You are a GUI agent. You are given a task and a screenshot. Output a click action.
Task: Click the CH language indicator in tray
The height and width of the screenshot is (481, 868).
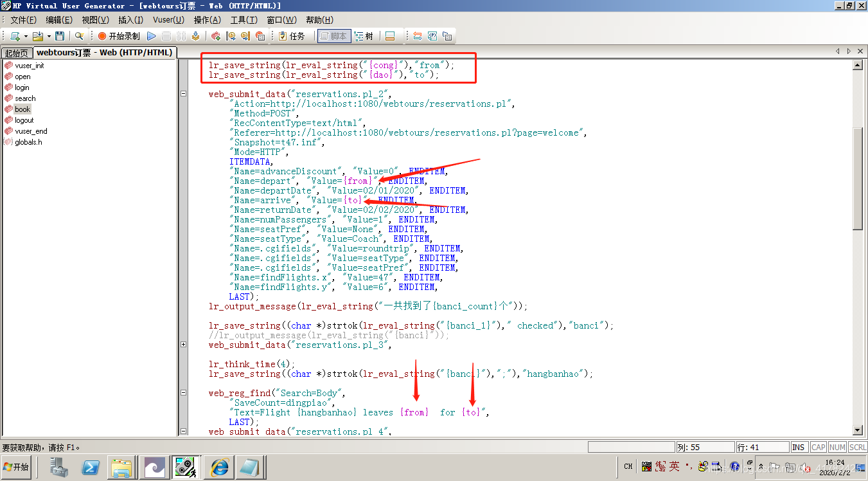point(628,467)
